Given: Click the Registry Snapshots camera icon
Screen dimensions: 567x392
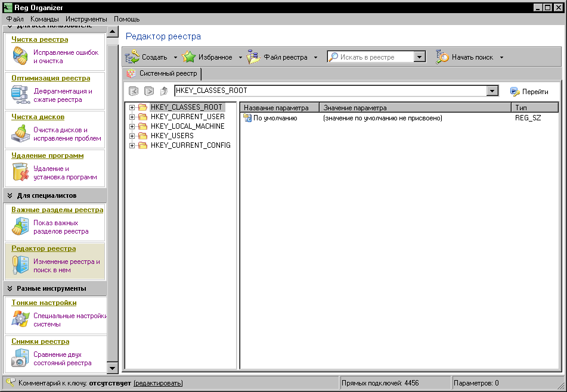Looking at the screenshot, I should 20,357.
